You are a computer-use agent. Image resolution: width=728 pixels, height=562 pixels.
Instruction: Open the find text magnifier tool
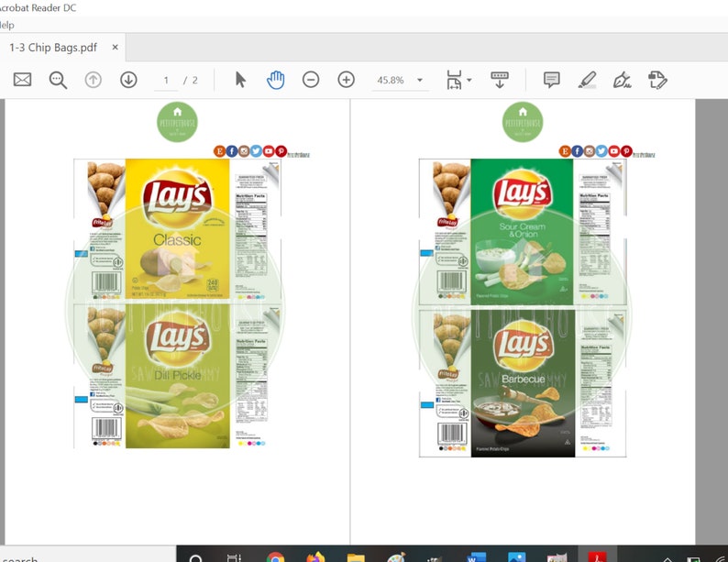58,80
